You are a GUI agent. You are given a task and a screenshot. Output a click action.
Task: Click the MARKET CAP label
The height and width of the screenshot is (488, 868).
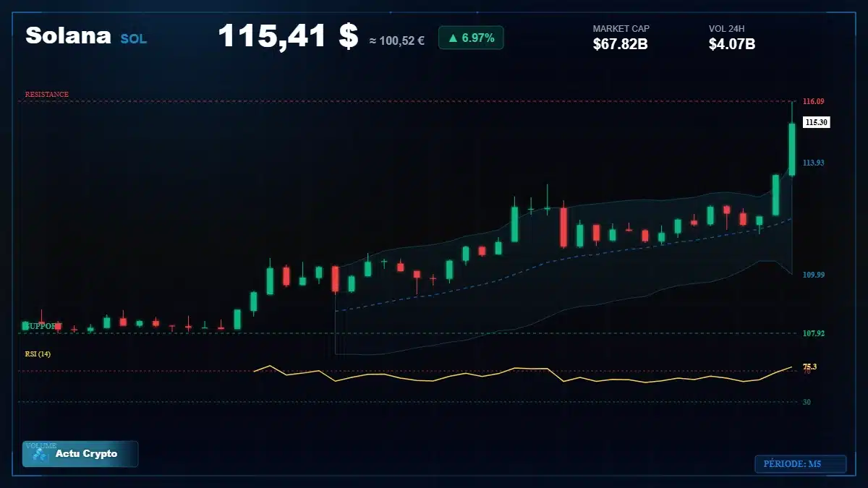[x=621, y=29]
